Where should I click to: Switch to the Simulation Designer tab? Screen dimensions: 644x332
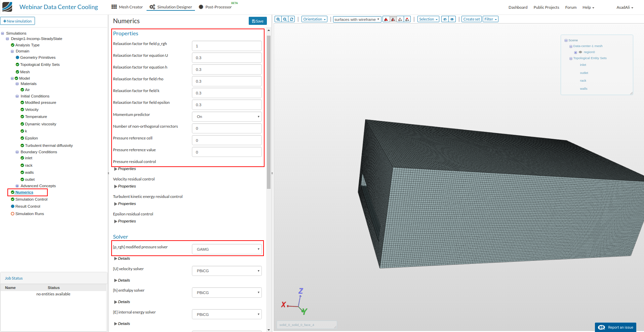[x=170, y=6]
